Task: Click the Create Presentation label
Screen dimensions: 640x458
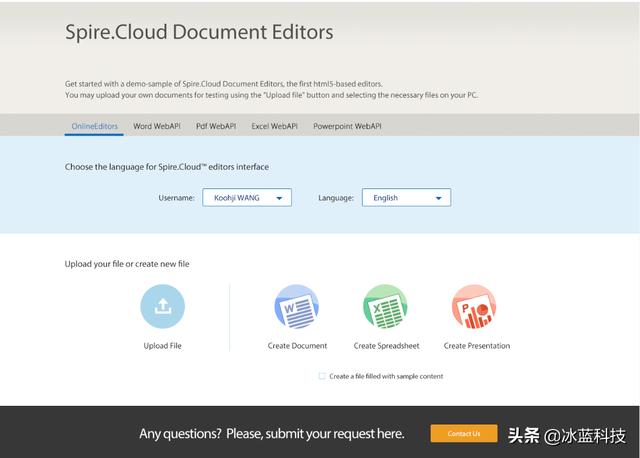Action: pyautogui.click(x=477, y=346)
